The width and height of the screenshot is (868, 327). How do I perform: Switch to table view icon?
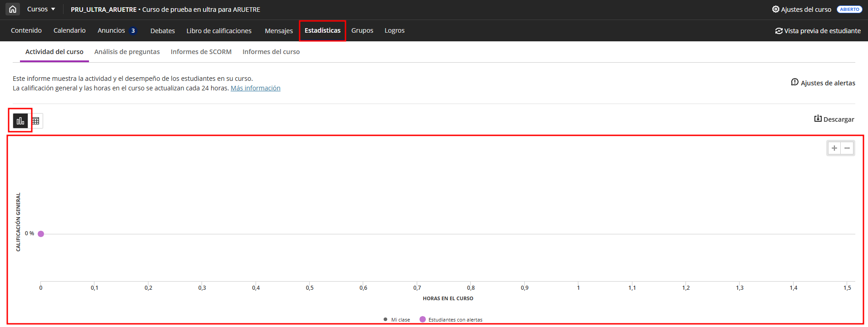click(x=36, y=121)
